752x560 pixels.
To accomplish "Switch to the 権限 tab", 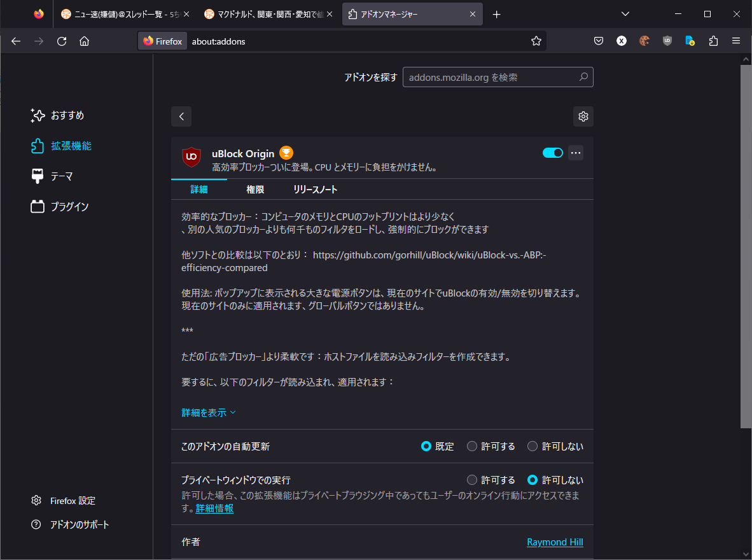I will [255, 190].
